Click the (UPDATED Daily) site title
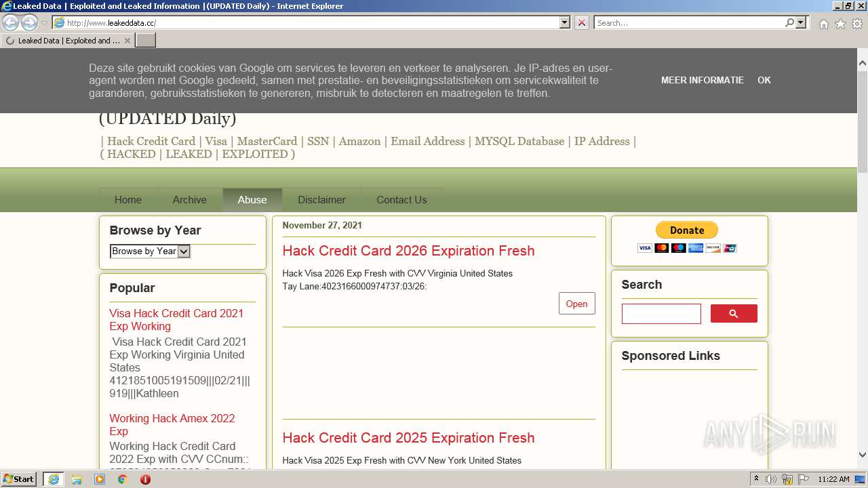 pos(167,119)
